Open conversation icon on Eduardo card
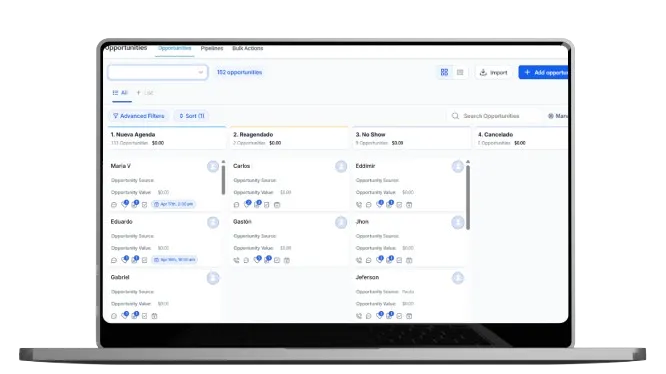 114,260
